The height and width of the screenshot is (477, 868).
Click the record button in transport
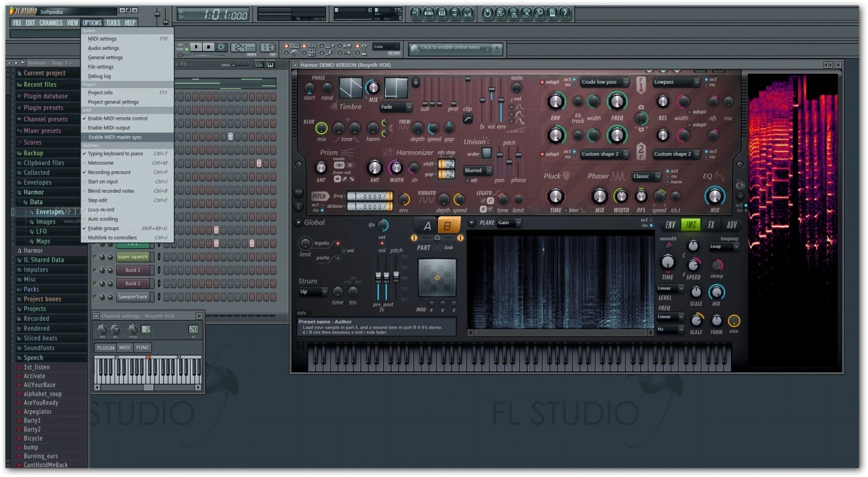(x=221, y=47)
